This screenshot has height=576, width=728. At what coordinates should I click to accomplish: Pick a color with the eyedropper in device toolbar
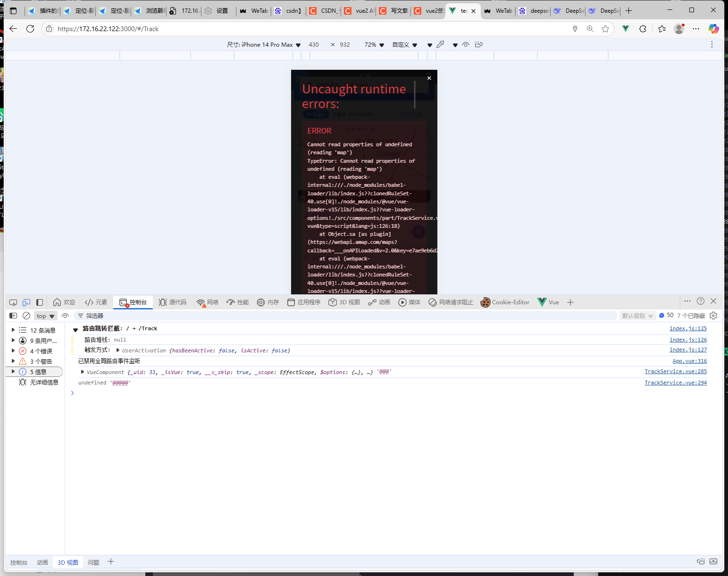(441, 44)
